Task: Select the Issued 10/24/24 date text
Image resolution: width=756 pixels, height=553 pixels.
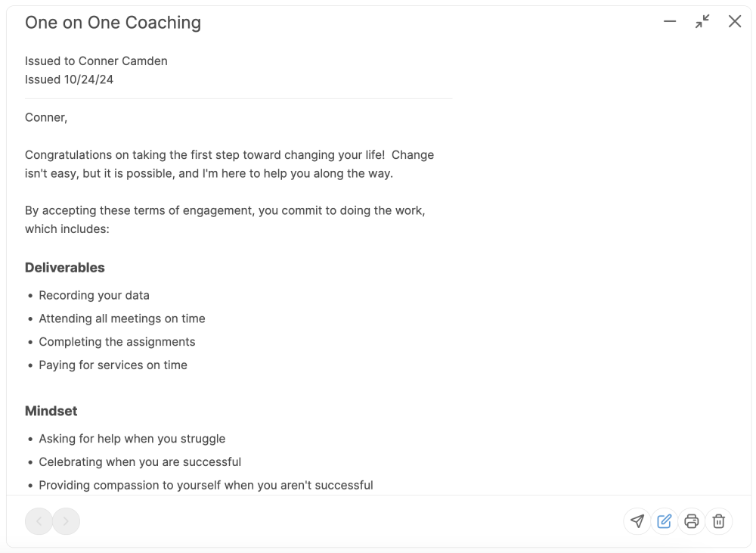Action: point(69,79)
